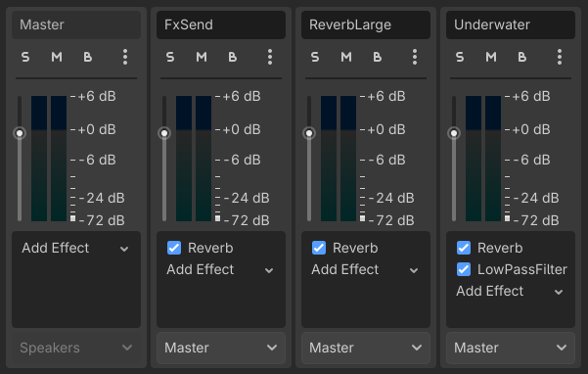The width and height of the screenshot is (588, 374).
Task: Disable the Reverb effect on Underwater
Action: point(464,248)
